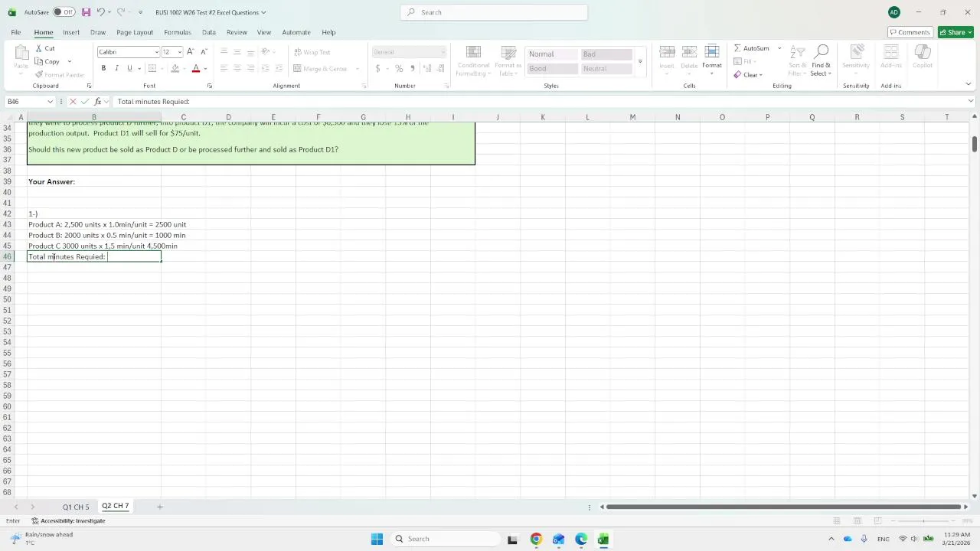
Task: Apply bold formatting with the B icon
Action: [103, 68]
